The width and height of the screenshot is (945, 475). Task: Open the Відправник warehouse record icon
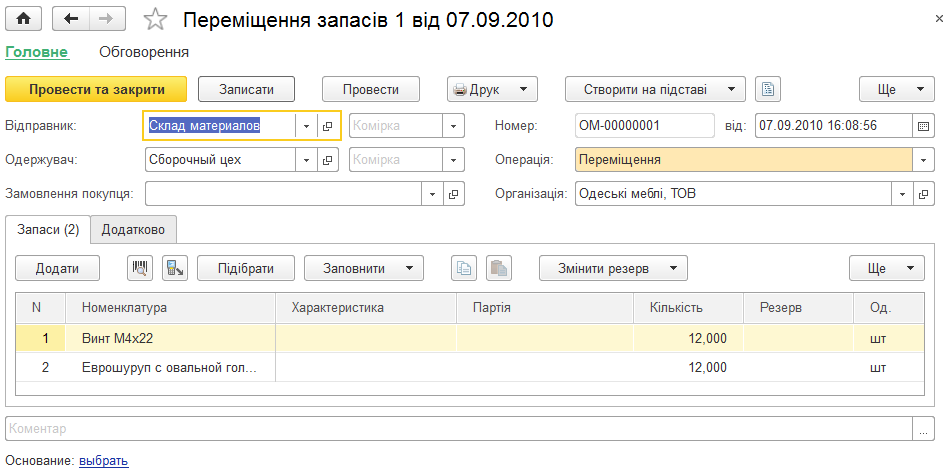pyautogui.click(x=327, y=126)
